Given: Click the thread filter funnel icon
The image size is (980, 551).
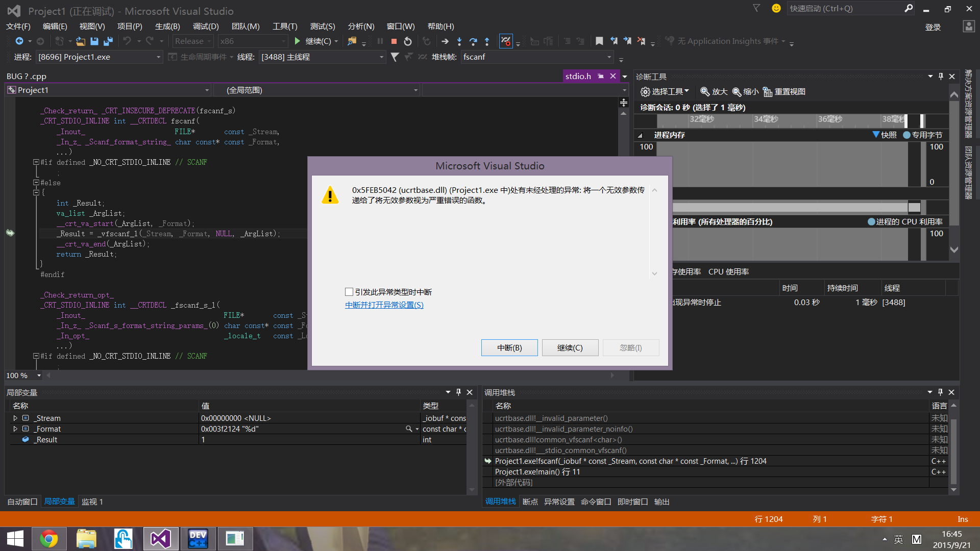Looking at the screenshot, I should [395, 57].
